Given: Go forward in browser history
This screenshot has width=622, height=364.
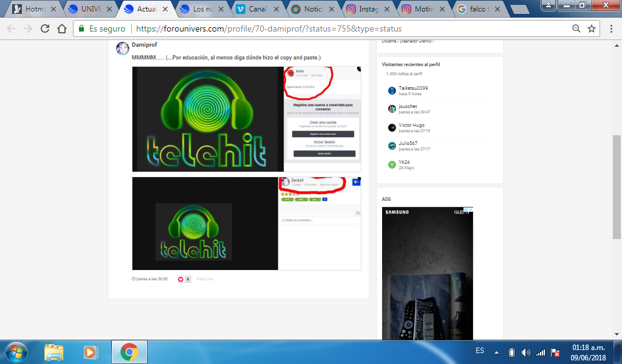Looking at the screenshot, I should click(x=28, y=29).
